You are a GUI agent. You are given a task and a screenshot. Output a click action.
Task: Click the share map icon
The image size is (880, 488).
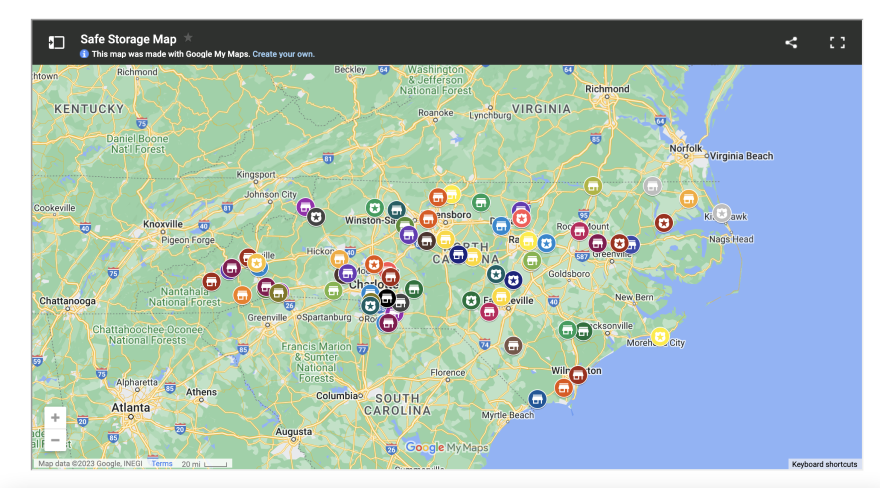click(791, 42)
